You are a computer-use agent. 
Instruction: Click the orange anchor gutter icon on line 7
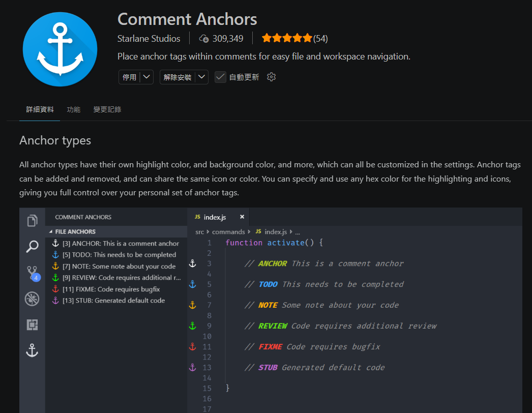click(192, 305)
